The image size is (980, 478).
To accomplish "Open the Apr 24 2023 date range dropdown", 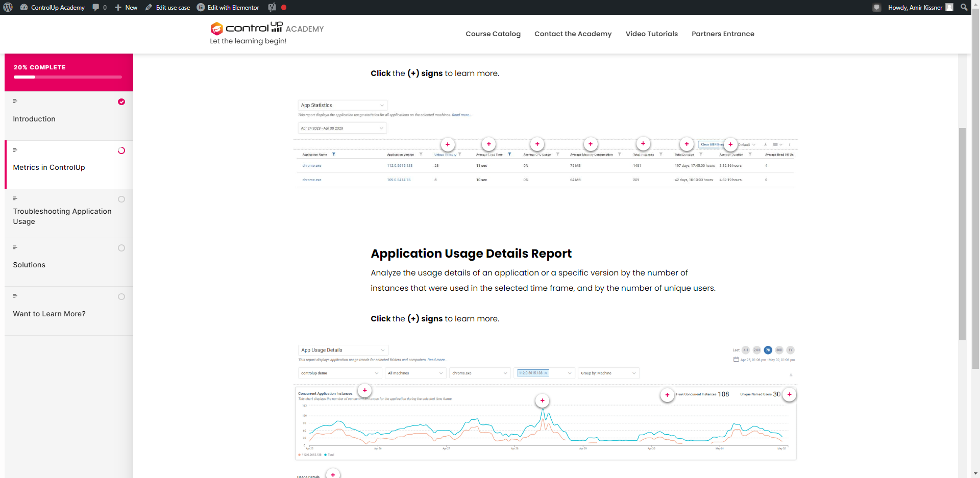I will pos(342,128).
